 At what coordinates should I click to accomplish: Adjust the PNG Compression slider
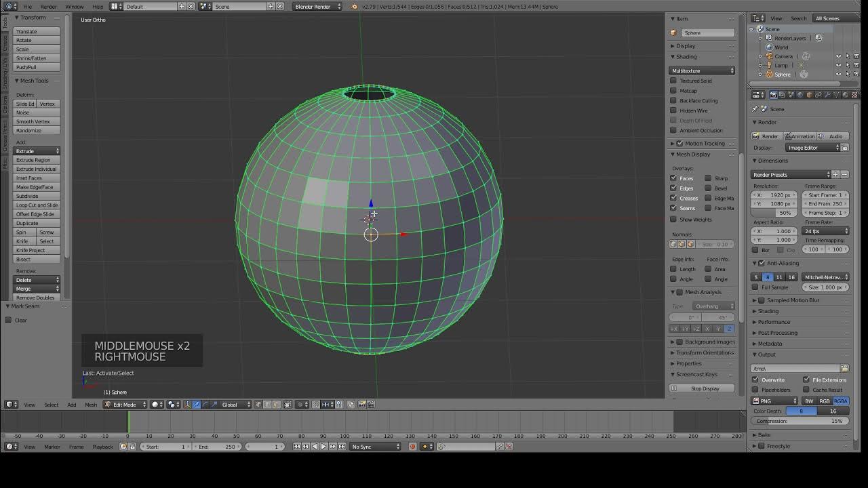(x=801, y=421)
